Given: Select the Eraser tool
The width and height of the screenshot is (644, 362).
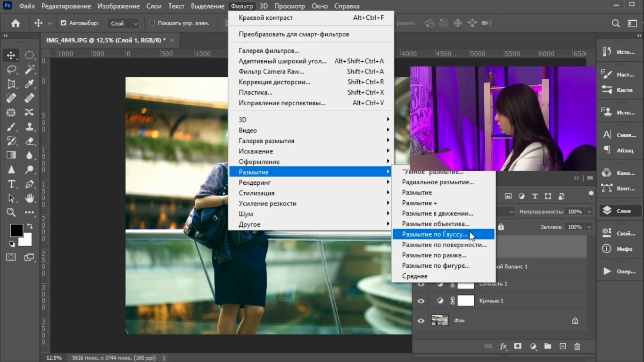Looking at the screenshot, I should click(x=29, y=141).
